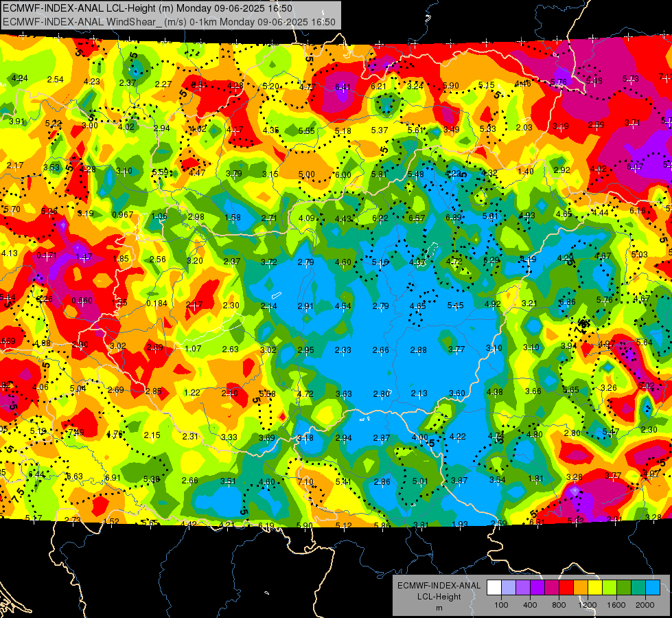This screenshot has width=672, height=618.
Task: Click the wind shear value 4.54
Action: pos(343,306)
